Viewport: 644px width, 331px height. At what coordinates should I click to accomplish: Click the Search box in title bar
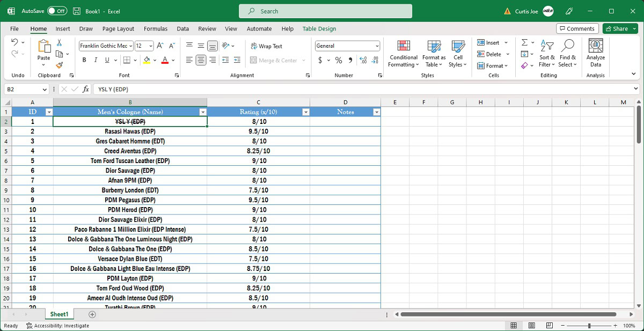tap(325, 11)
